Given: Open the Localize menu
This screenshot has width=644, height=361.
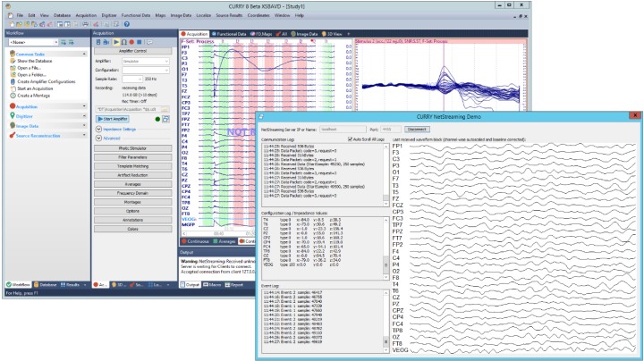Looking at the screenshot, I should click(x=203, y=15).
